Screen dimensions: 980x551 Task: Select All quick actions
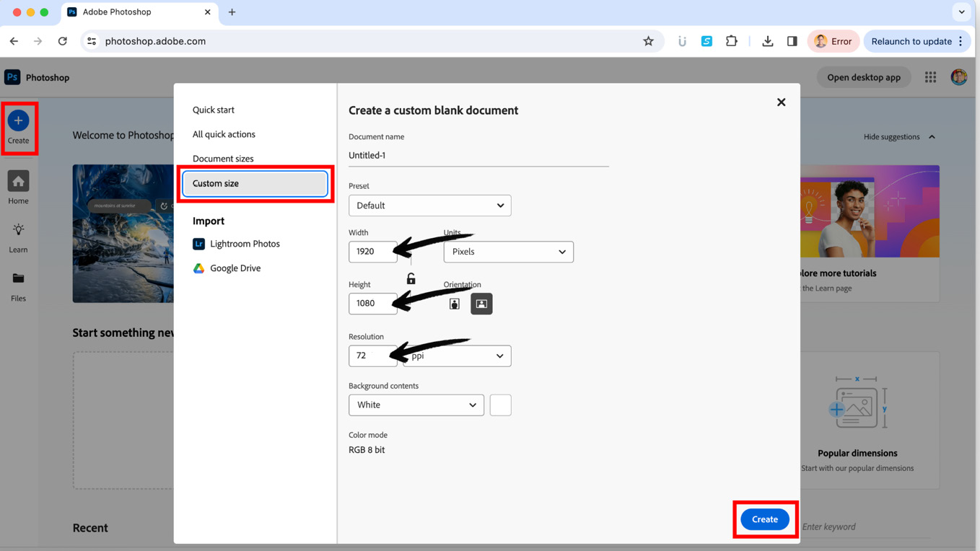point(224,134)
